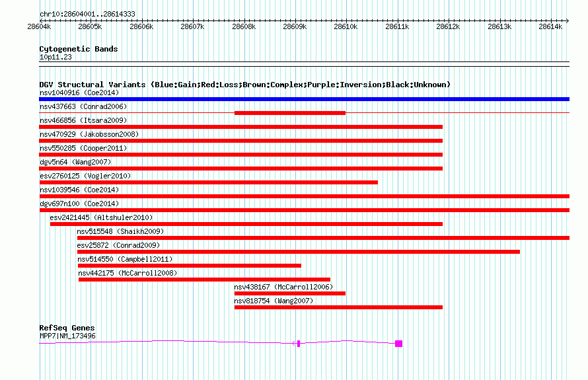Click the red bar under nsv515548
The width and height of the screenshot is (588, 380).
[323, 238]
